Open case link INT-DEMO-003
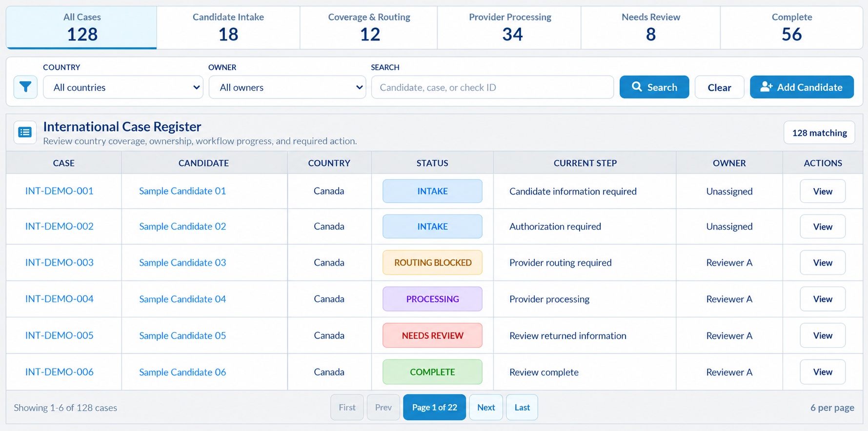This screenshot has height=431, width=868. 60,262
